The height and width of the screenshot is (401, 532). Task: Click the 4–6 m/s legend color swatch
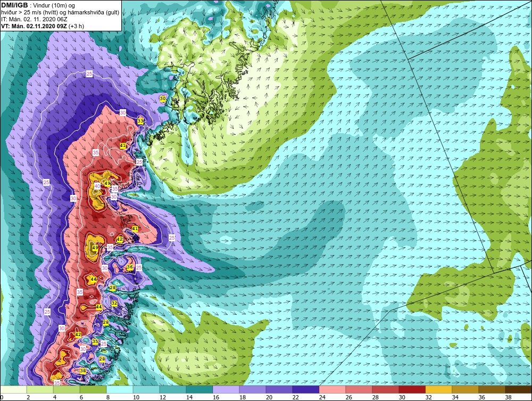pos(66,389)
